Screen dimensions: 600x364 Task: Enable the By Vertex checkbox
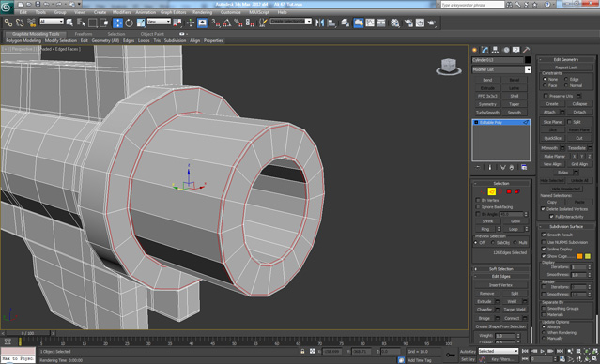(478, 201)
